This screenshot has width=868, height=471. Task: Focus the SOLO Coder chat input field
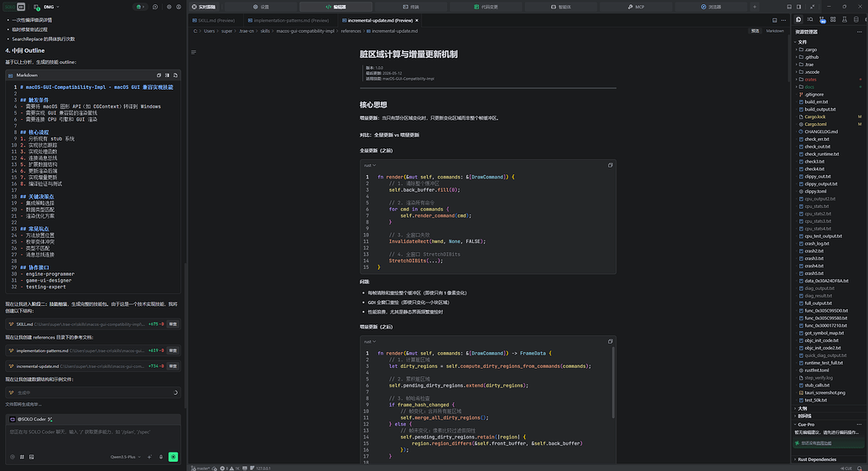click(x=93, y=437)
